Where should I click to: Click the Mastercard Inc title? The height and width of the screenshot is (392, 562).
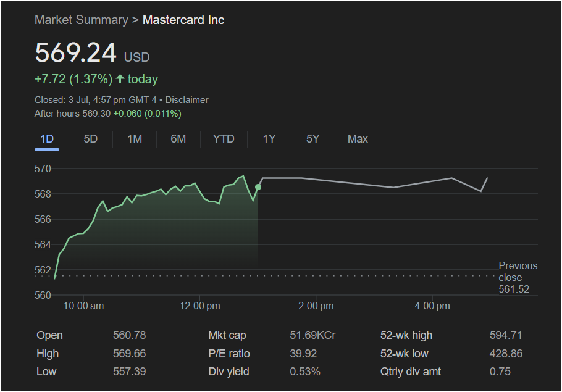point(183,20)
